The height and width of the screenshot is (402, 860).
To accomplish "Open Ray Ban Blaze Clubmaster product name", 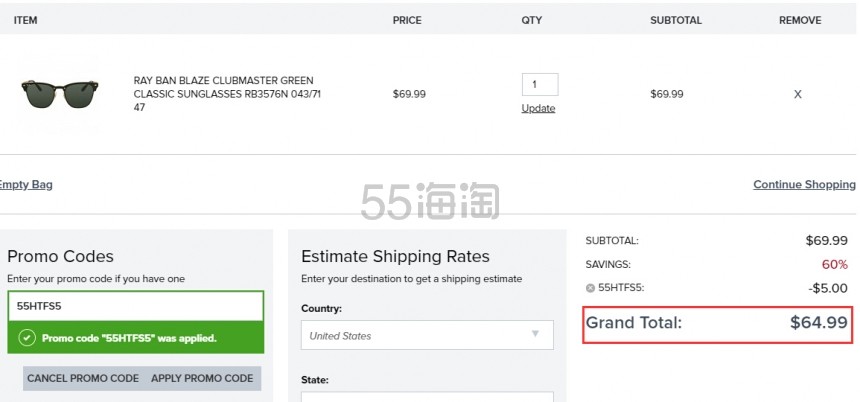I will click(227, 93).
